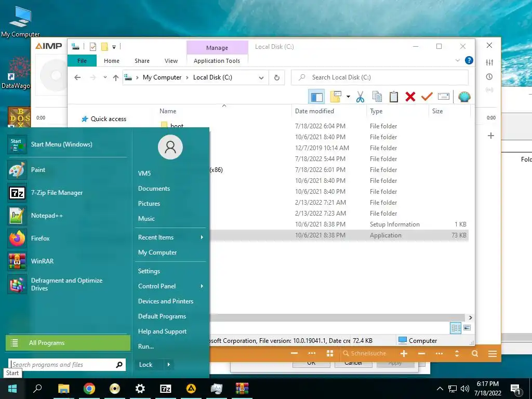Screen dimensions: 532x399
Task: Click the New folder icon in title bar
Action: pos(104,47)
